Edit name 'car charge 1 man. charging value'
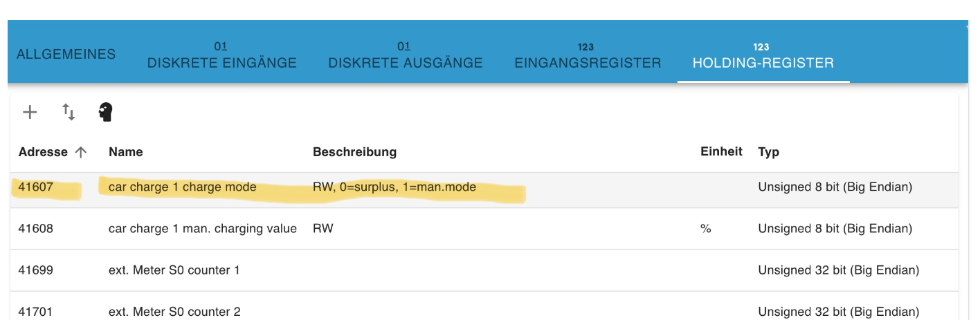This screenshot has height=320, width=980. click(203, 229)
